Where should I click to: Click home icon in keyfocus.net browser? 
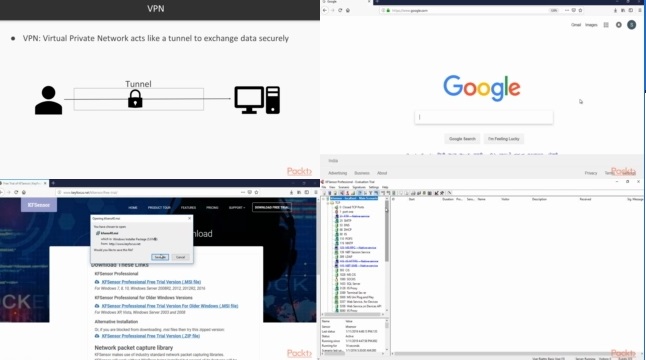point(24,192)
